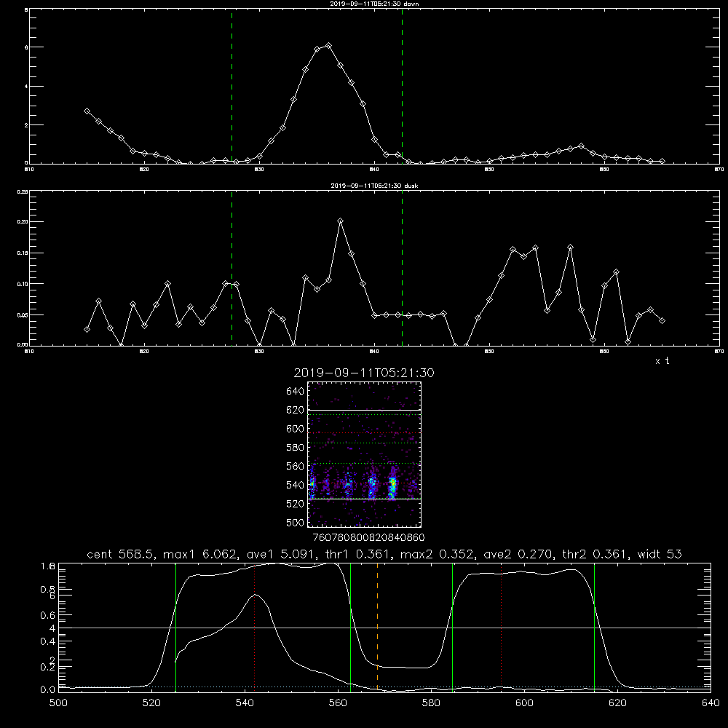Click the '0.15' y-axis label of dusk plot
The width and height of the screenshot is (728, 728).
click(23, 253)
